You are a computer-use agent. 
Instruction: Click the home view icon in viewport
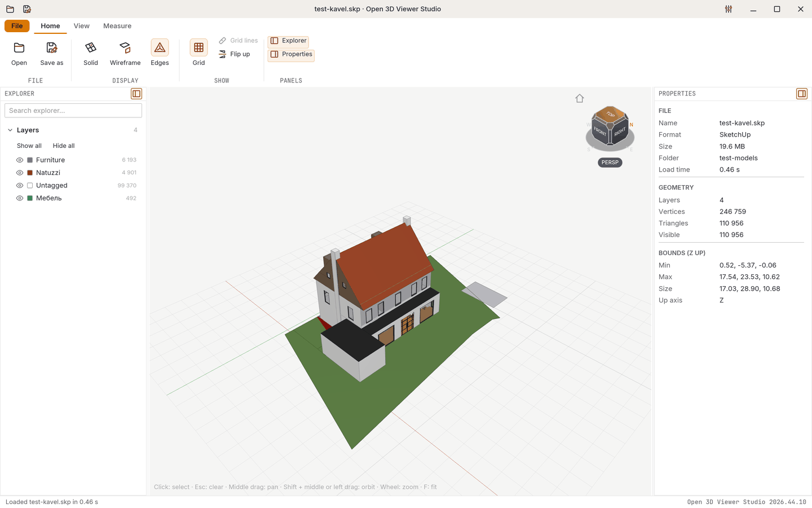[x=580, y=98]
